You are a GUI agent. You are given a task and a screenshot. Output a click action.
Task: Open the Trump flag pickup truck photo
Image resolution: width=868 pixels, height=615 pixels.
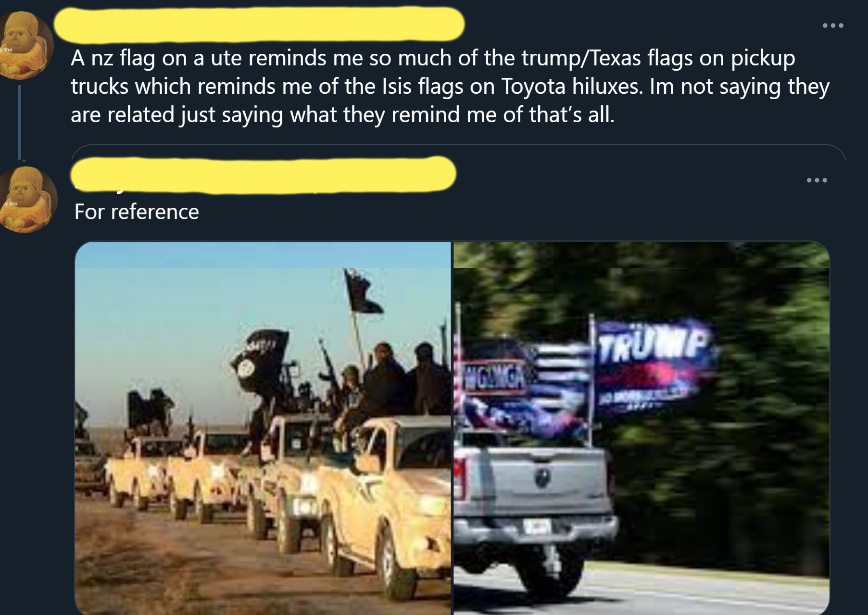click(642, 428)
